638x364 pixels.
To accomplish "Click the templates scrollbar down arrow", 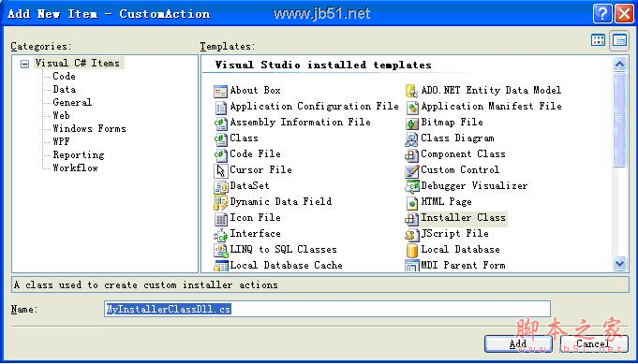I will [x=619, y=264].
